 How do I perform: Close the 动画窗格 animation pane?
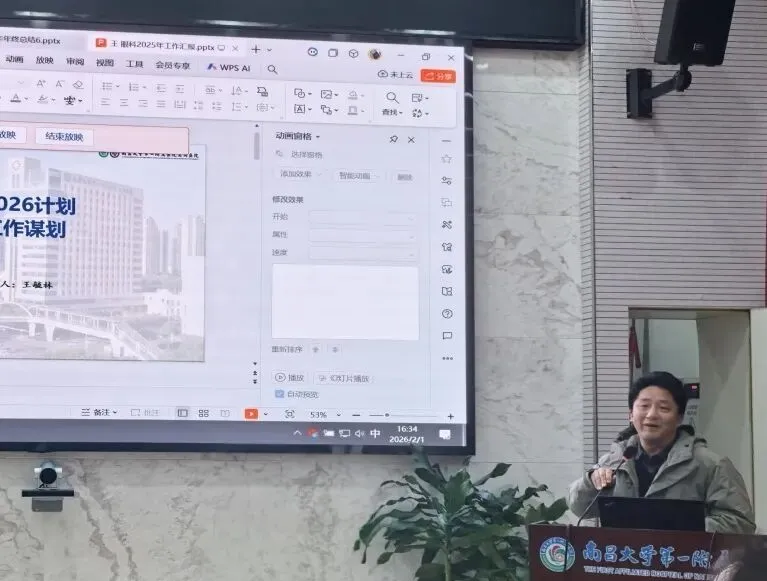[x=411, y=140]
